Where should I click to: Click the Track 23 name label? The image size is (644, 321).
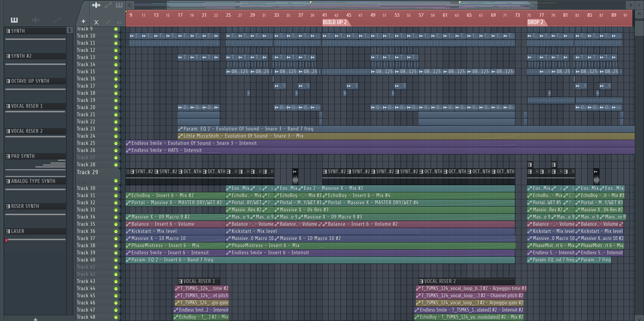[x=86, y=129]
